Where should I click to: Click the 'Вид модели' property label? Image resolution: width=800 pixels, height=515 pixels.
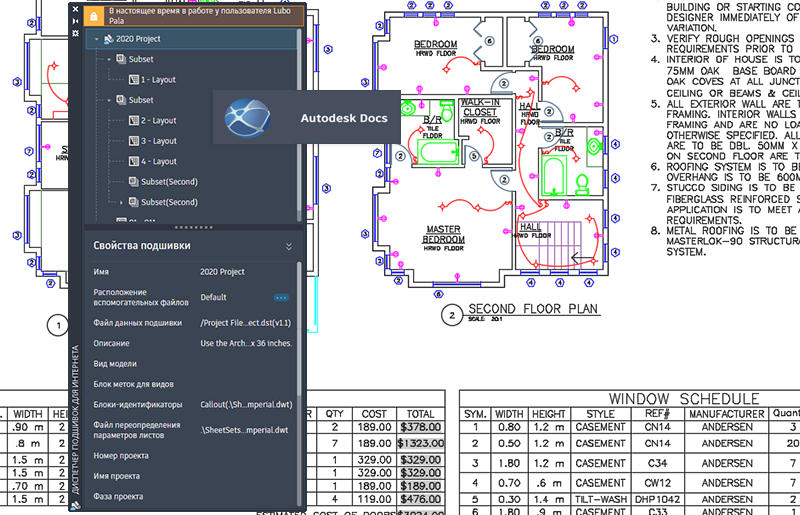click(x=115, y=364)
